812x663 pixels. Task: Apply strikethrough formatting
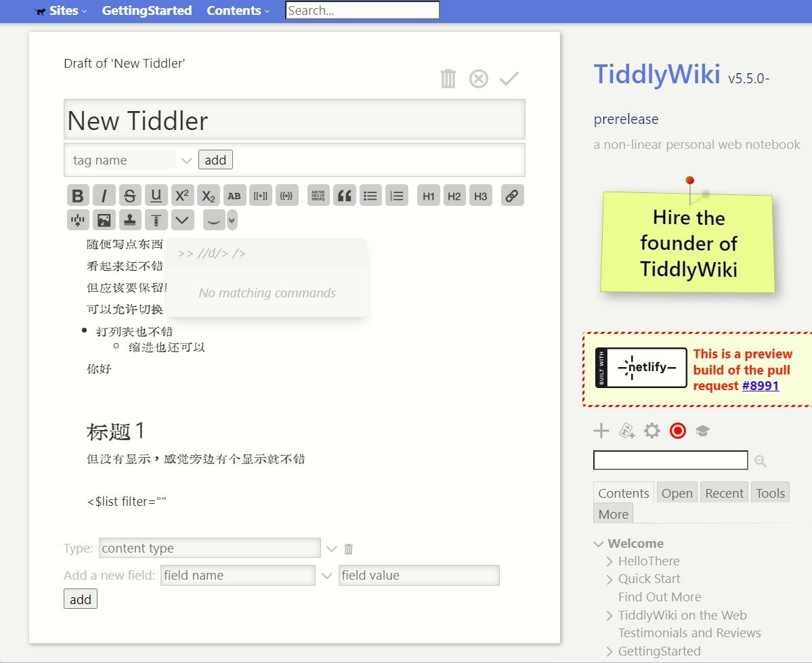130,196
